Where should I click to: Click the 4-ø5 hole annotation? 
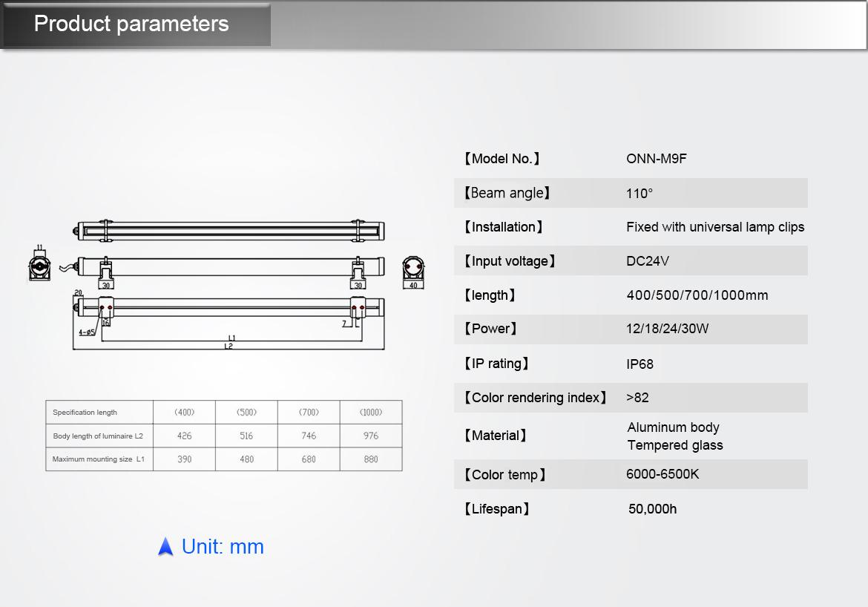(87, 332)
